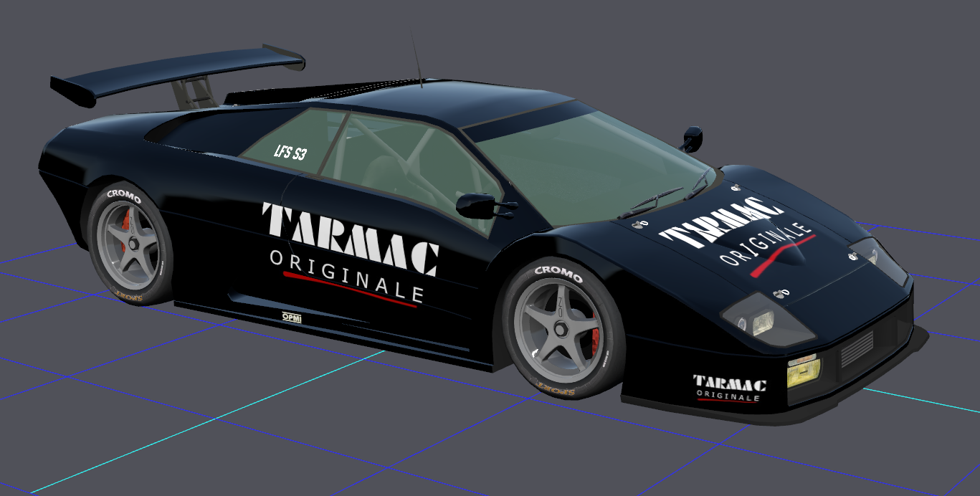Click the TARMAC ORIGINALE logo on the door
The image size is (980, 496).
[x=351, y=254]
